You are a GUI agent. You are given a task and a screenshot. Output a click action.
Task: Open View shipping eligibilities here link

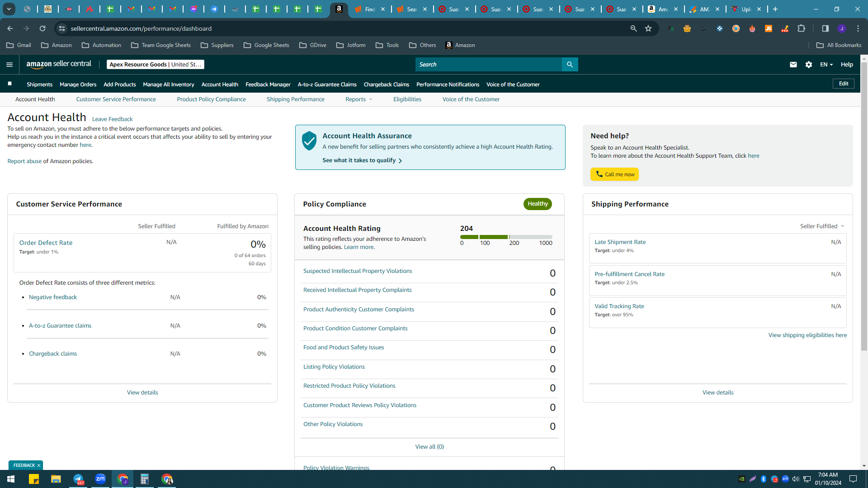807,335
